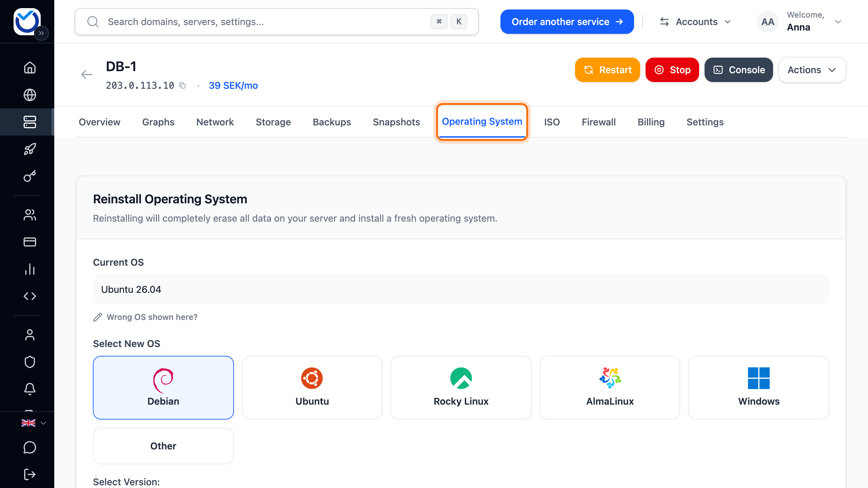Click the search magnifier icon
868x488 pixels.
tap(93, 22)
